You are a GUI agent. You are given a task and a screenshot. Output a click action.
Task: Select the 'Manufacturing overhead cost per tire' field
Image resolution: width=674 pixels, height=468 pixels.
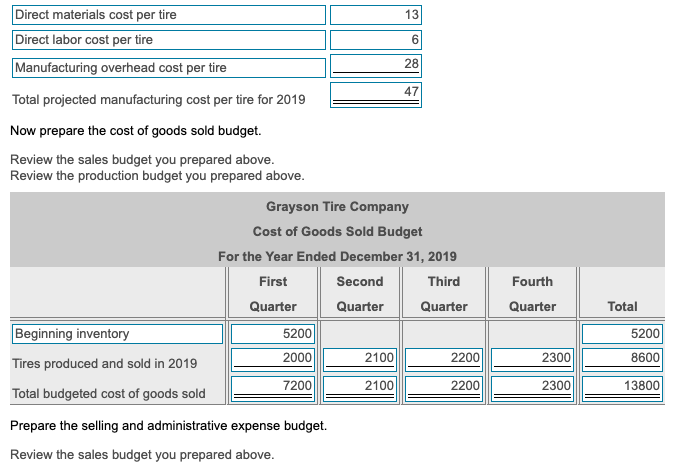click(x=169, y=68)
